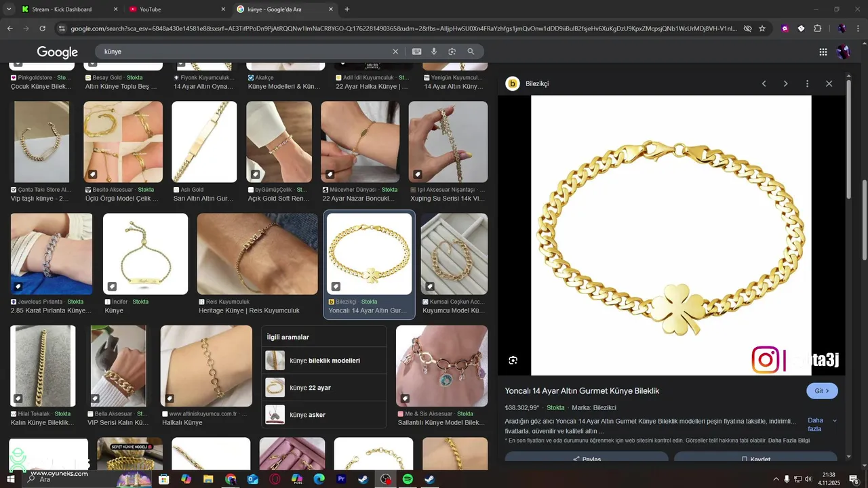Open Yoncalı 14 Ayar Altın Gurmet title link

point(582,391)
